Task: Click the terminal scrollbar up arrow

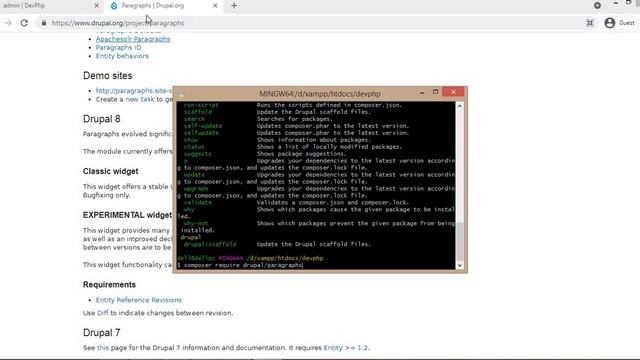Action: (x=460, y=106)
